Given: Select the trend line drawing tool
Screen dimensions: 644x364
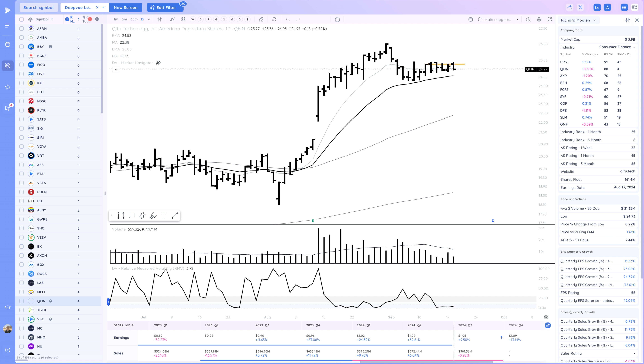Looking at the screenshot, I should point(175,215).
